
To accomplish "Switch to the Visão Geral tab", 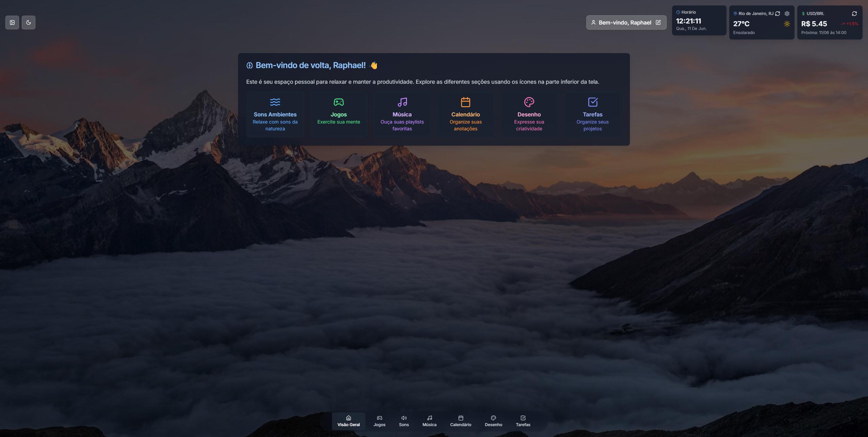I will pyautogui.click(x=348, y=421).
